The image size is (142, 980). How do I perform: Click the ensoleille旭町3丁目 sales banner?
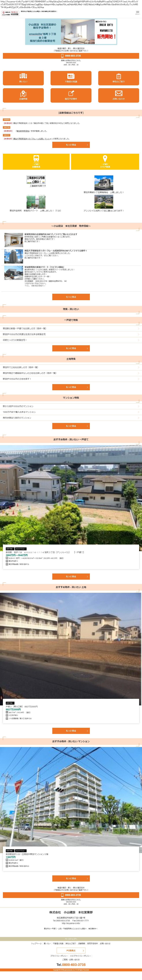tap(71, 32)
